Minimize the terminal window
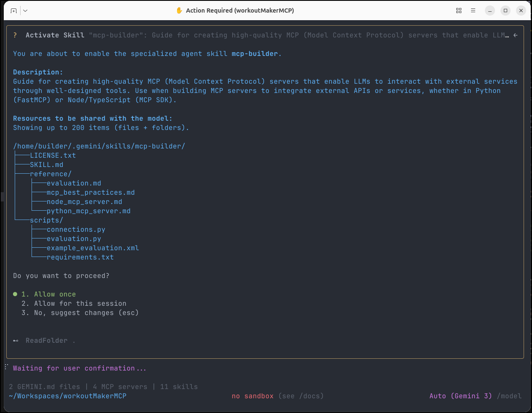 click(x=490, y=11)
